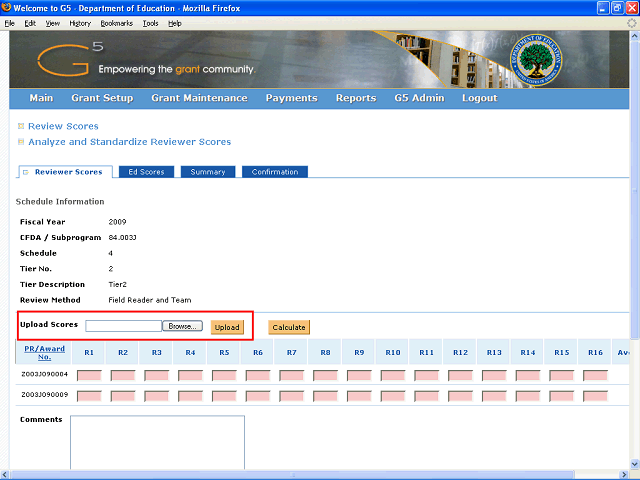The height and width of the screenshot is (480, 640).
Task: Open Analyze and Standardize Reviewer Scores link
Action: pos(129,142)
